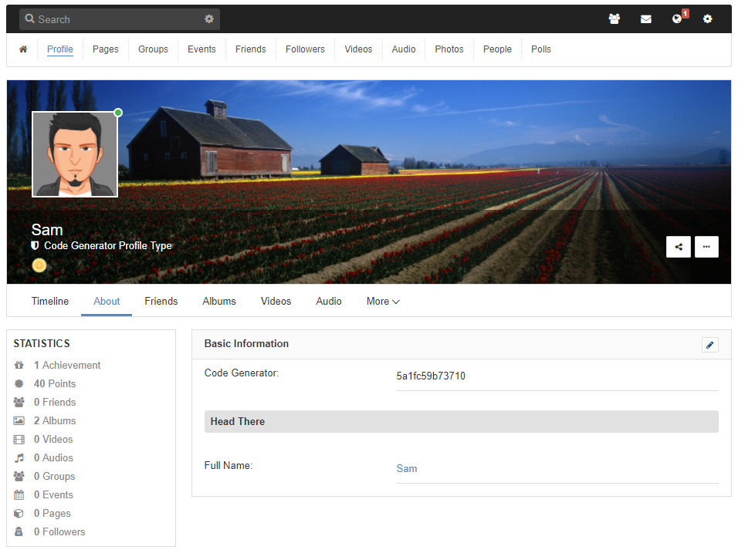
Task: Click the share button on cover photo
Action: [x=679, y=247]
